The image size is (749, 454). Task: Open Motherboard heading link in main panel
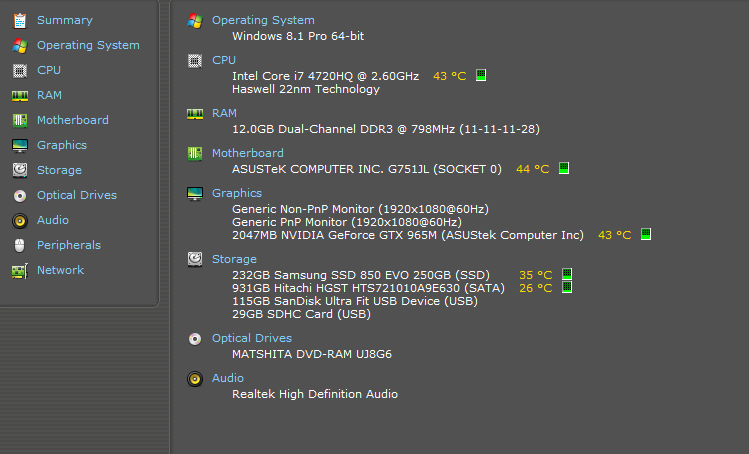point(247,153)
